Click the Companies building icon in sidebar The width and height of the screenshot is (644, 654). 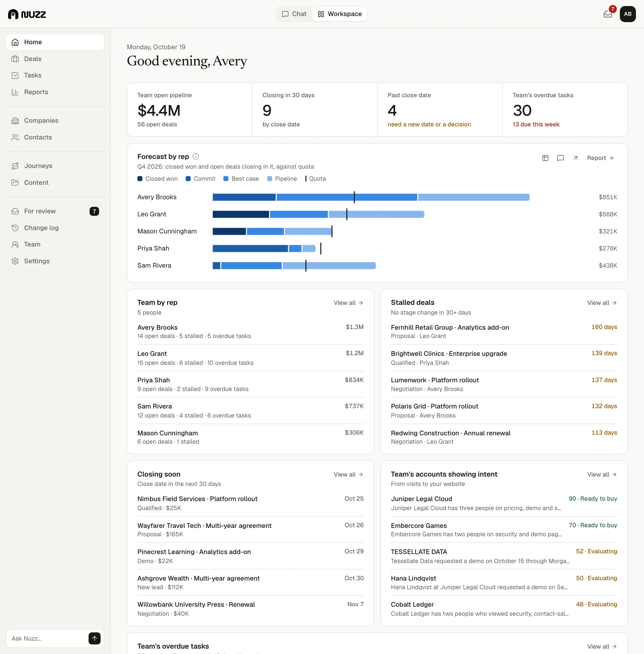pyautogui.click(x=15, y=121)
